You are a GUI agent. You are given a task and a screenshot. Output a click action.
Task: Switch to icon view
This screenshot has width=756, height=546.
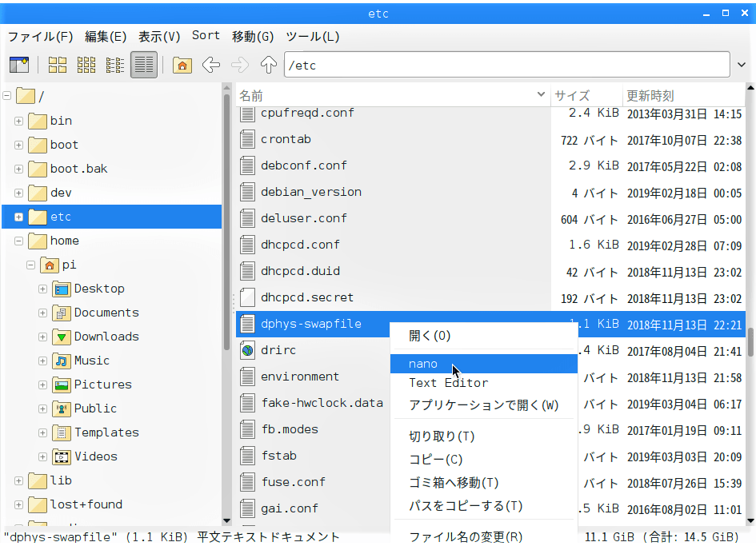58,65
